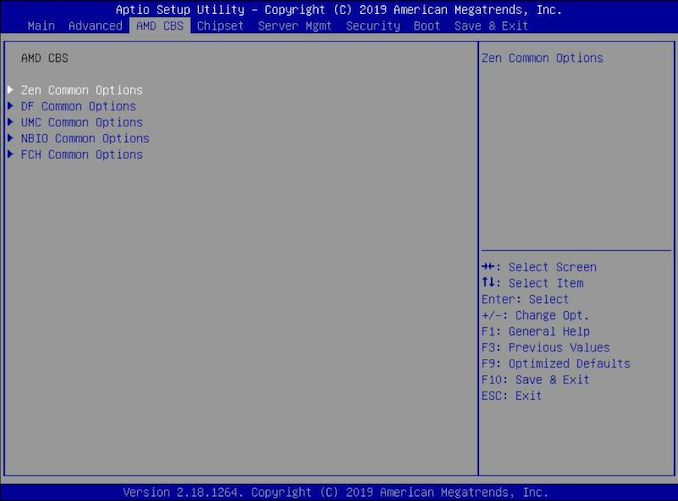Click the F3: Previous Values hint
The height and width of the screenshot is (501, 678).
[x=546, y=348]
